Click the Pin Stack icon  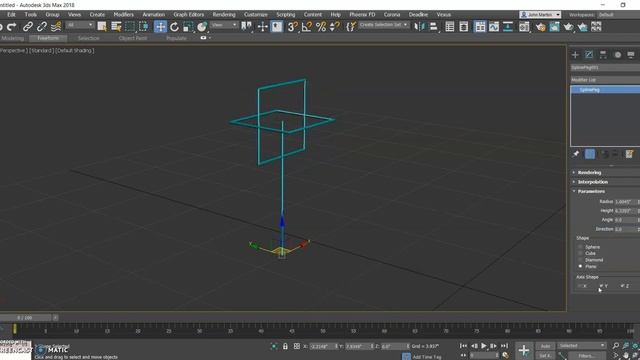tap(576, 154)
